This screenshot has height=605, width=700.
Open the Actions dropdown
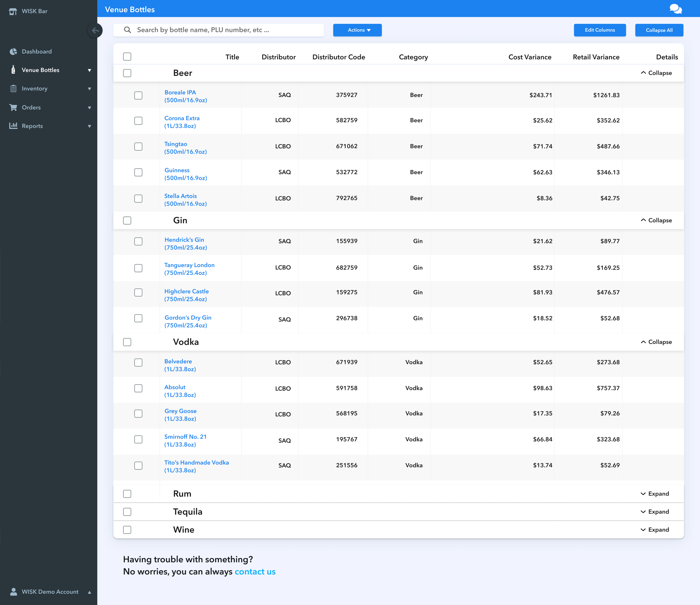(x=357, y=30)
